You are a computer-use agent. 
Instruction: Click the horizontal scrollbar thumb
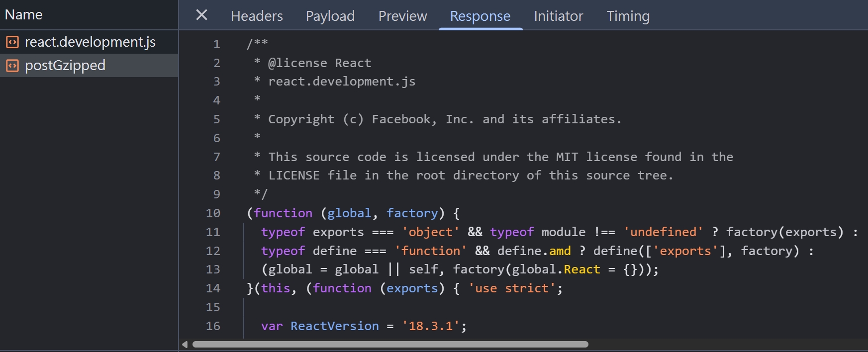click(x=390, y=344)
